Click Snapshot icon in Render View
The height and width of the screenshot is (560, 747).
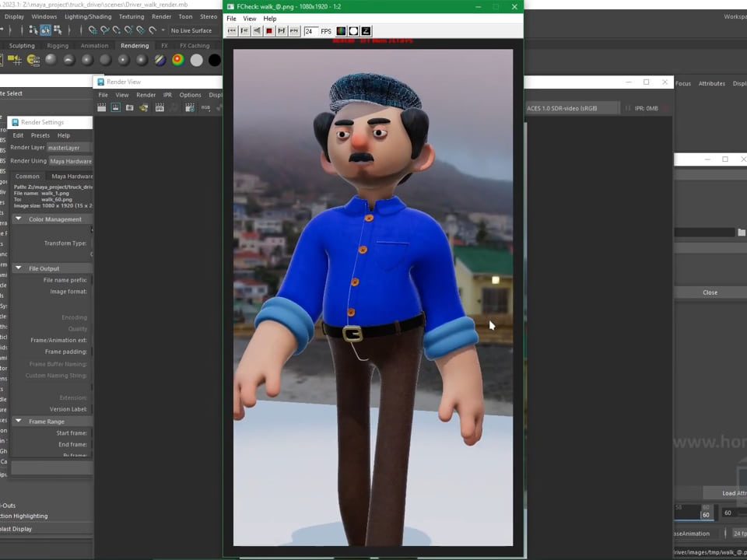coord(130,108)
